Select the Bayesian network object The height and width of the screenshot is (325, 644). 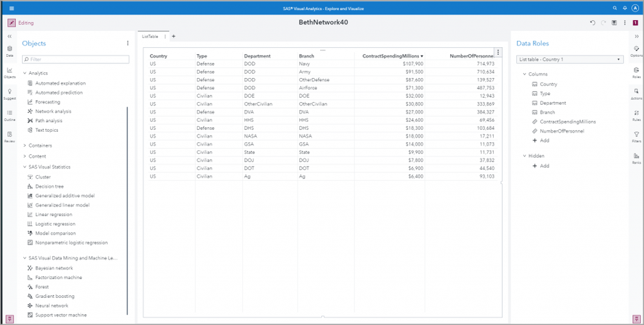pos(54,268)
